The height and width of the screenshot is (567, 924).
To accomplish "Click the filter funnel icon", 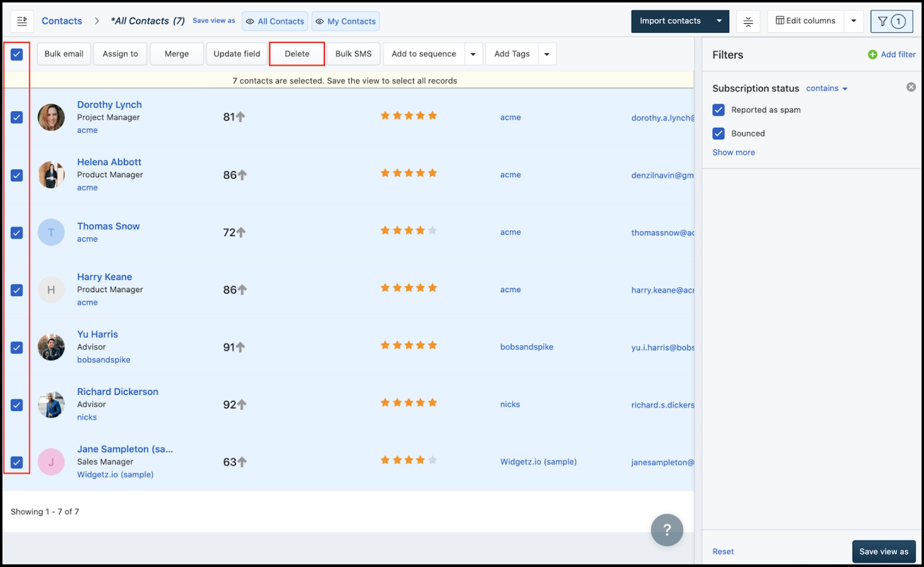I will click(x=882, y=21).
